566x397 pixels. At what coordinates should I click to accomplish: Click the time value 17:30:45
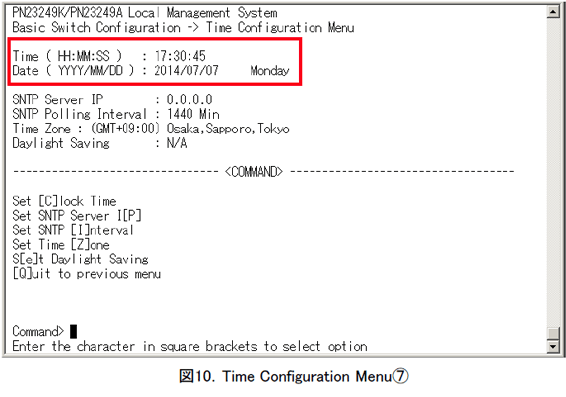(180, 56)
